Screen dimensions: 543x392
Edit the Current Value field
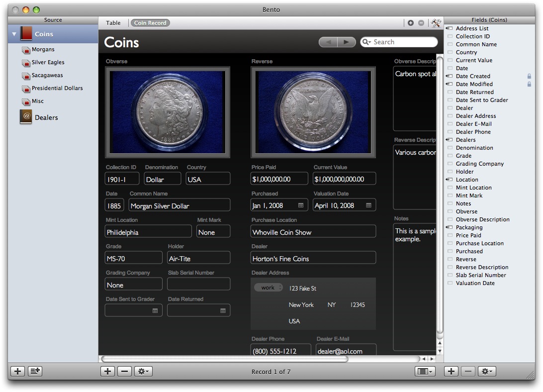(344, 179)
